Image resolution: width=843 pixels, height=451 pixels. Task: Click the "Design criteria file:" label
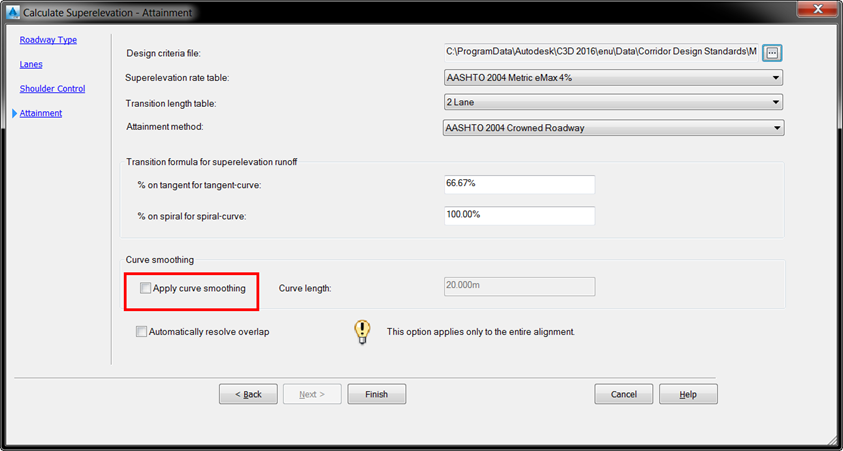pyautogui.click(x=163, y=53)
